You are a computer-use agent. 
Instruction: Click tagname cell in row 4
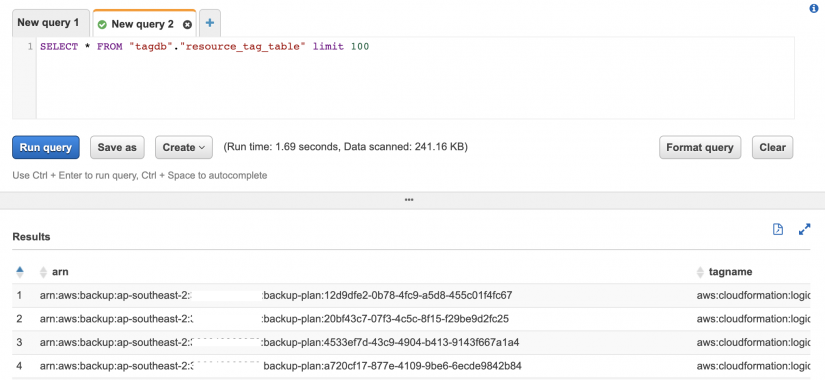point(753,366)
